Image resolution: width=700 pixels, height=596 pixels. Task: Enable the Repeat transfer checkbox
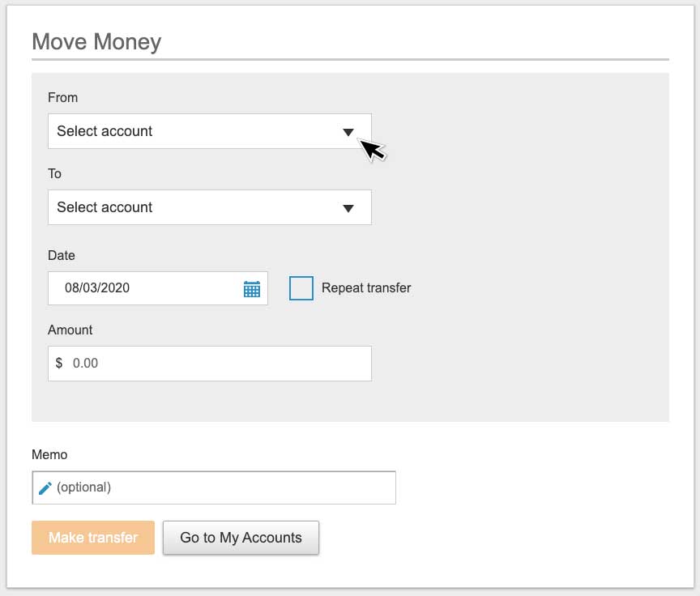(301, 288)
